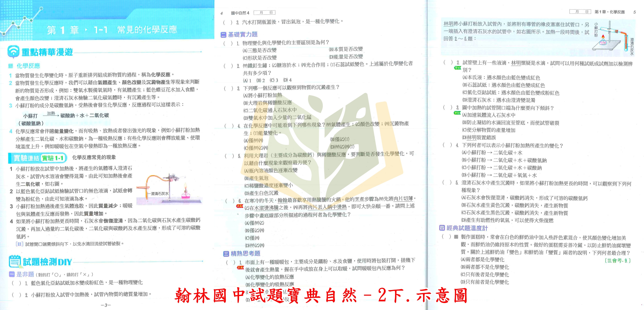Image resolution: width=644 pixels, height=310 pixels.
Task: Select option (A)三態是否改變
Action: (260, 50)
